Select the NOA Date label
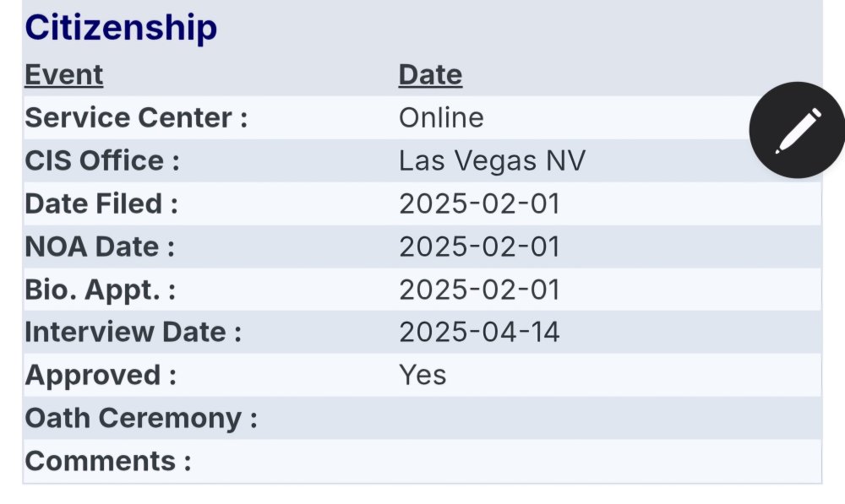The height and width of the screenshot is (504, 845). pos(100,247)
